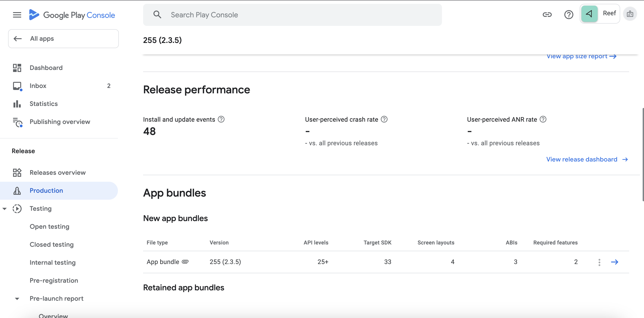Click the Required features column header
This screenshot has width=644, height=318.
(x=555, y=243)
